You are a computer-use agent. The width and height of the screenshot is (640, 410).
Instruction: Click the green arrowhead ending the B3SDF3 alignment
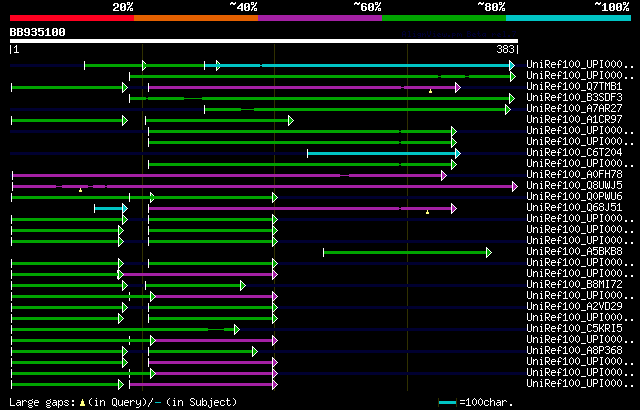[512, 98]
